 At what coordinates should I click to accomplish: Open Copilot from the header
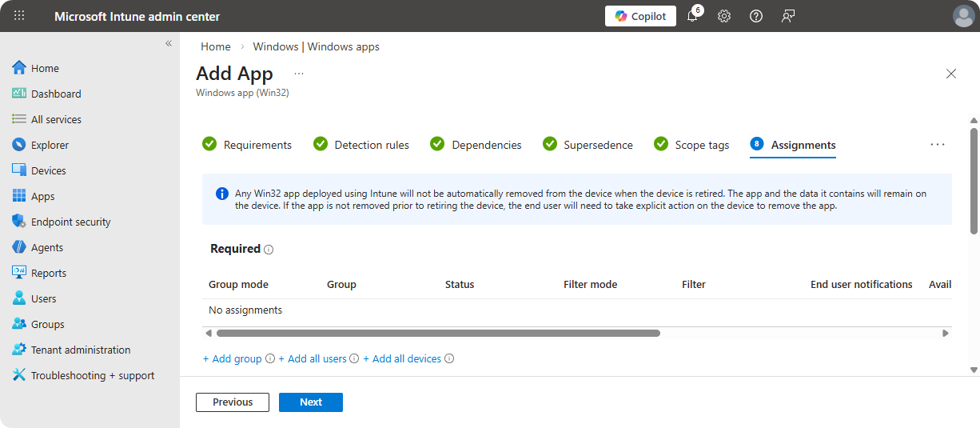640,16
